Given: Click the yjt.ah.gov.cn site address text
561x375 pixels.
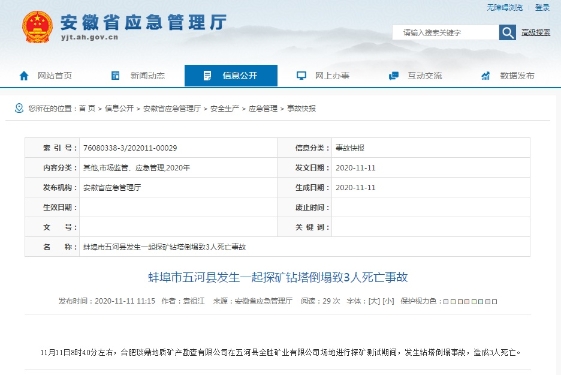Looking at the screenshot, I should (x=89, y=37).
